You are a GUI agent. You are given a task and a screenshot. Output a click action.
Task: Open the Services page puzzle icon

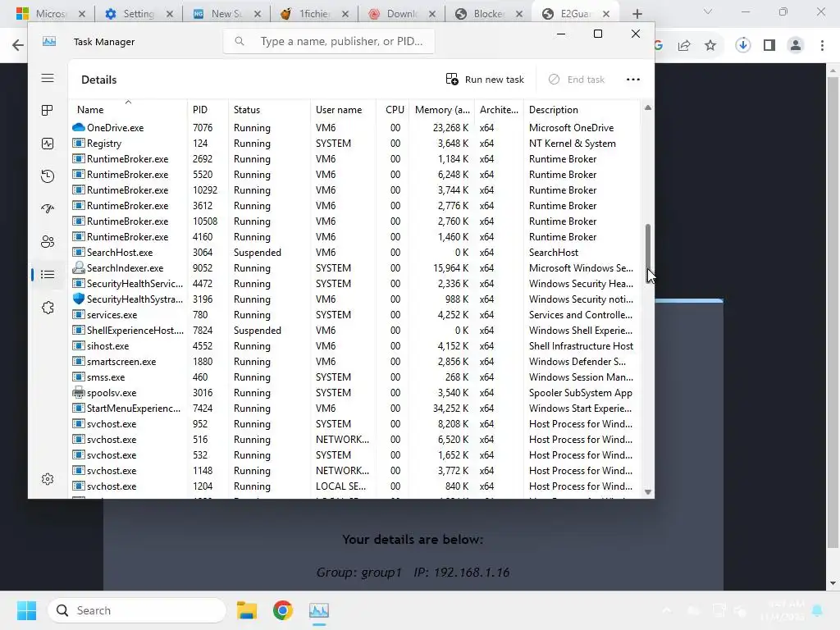pyautogui.click(x=48, y=308)
